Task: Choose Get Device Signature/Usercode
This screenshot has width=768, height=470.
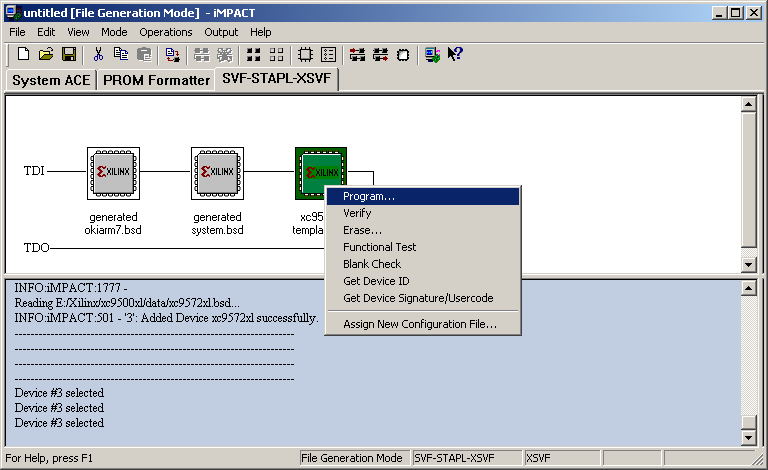Action: (x=423, y=298)
